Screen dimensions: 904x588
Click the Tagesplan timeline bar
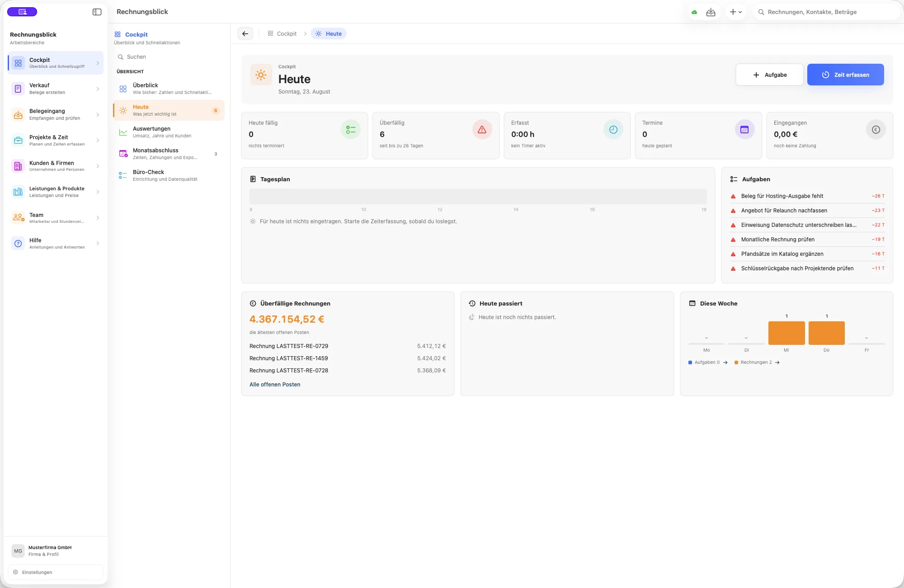point(478,196)
